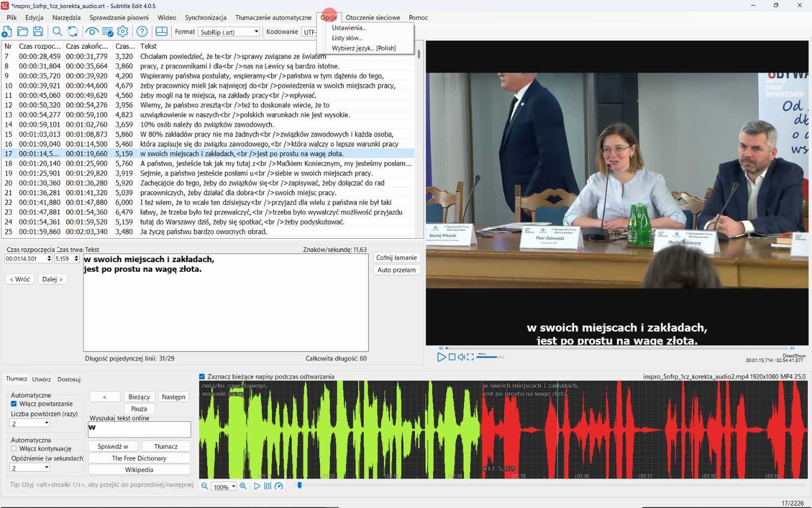Click the waveform center-on-position icon
The height and width of the screenshot is (508, 812).
(267, 486)
